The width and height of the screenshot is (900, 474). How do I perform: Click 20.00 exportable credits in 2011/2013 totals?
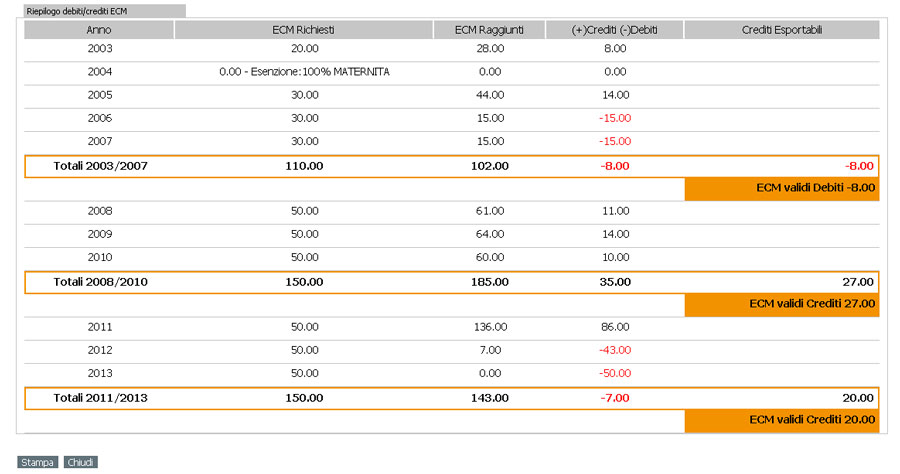858,398
